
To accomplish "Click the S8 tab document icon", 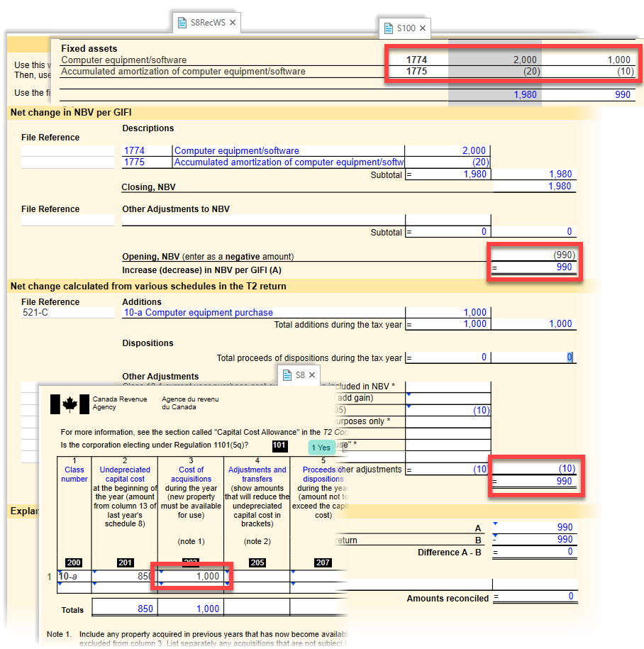I will (287, 375).
